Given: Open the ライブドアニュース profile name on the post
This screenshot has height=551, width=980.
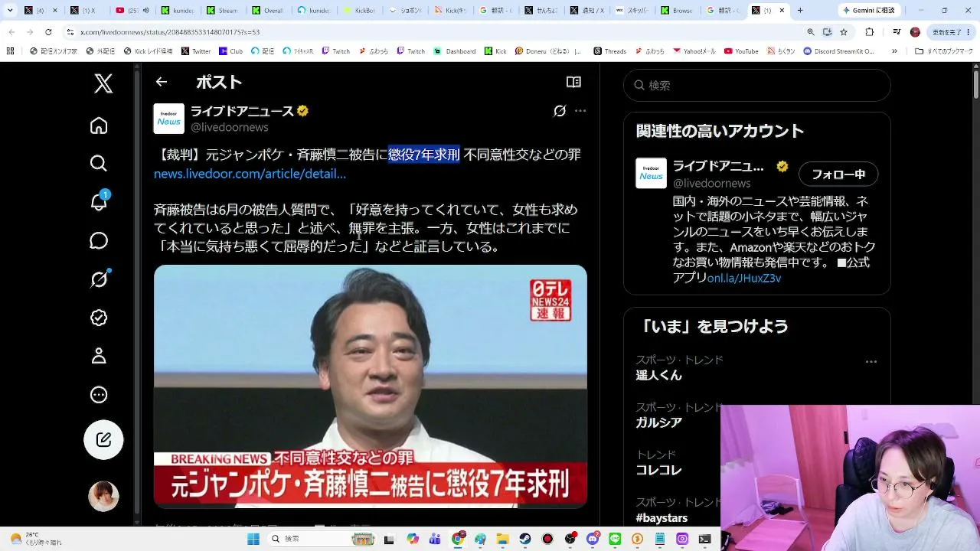Looking at the screenshot, I should 242,111.
